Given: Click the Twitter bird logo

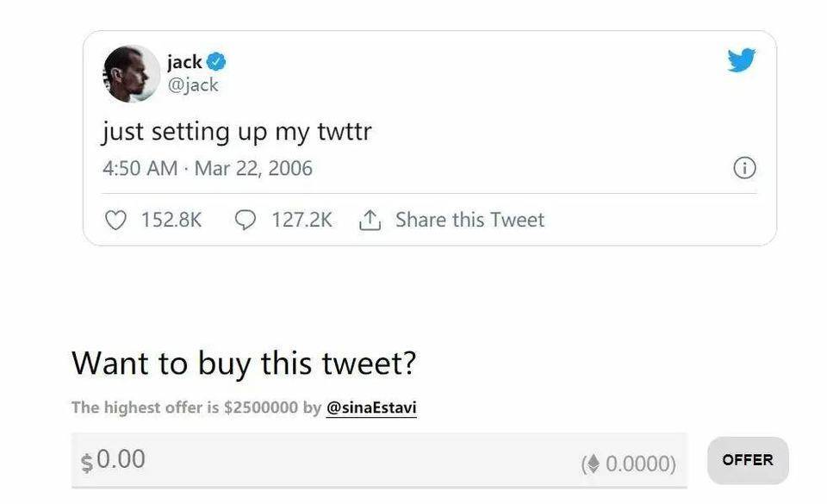Looking at the screenshot, I should (x=741, y=60).
